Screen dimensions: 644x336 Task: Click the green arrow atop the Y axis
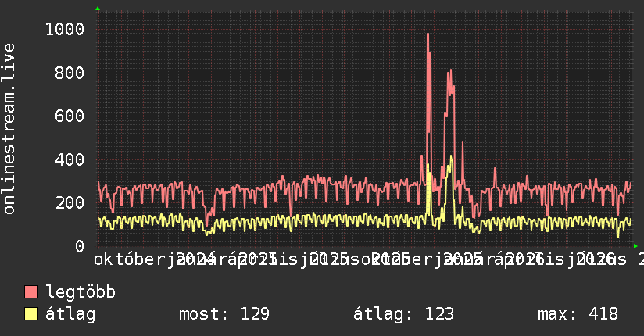click(x=98, y=9)
